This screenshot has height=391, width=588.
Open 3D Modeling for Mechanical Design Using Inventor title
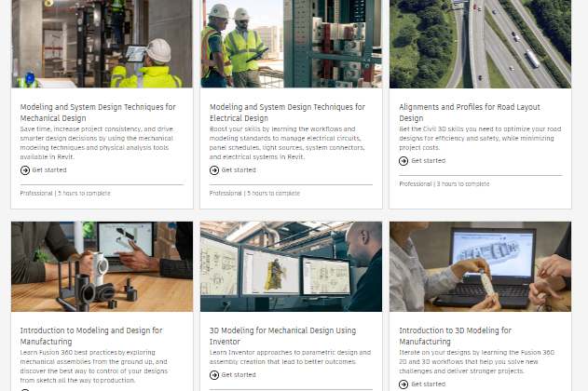282,336
